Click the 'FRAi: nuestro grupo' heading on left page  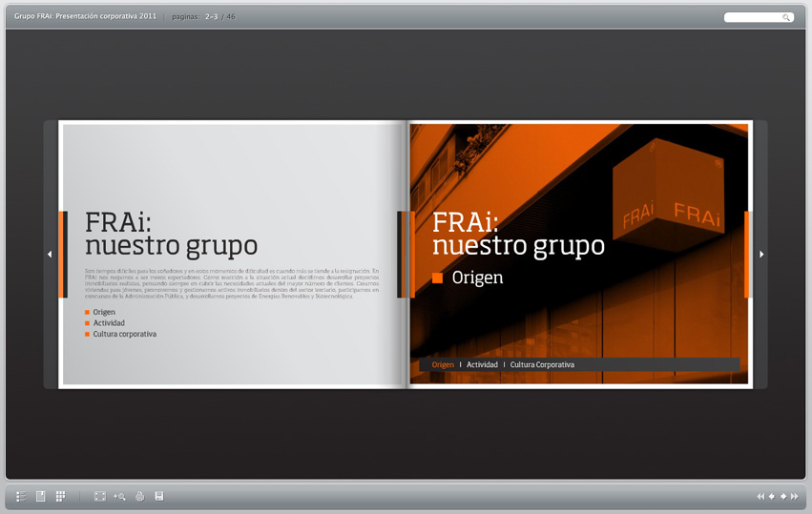point(171,234)
